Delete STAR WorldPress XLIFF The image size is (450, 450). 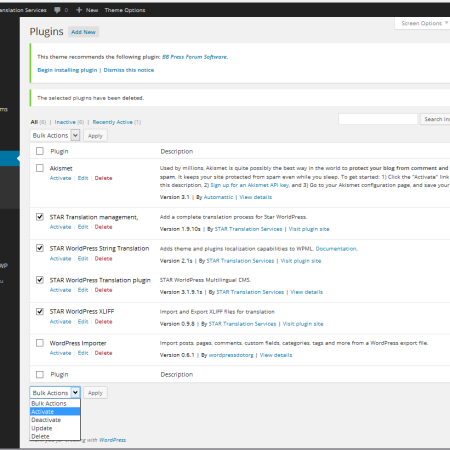pyautogui.click(x=103, y=321)
